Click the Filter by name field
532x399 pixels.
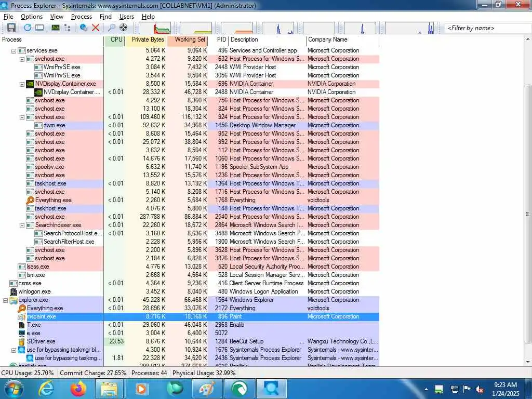pos(488,28)
